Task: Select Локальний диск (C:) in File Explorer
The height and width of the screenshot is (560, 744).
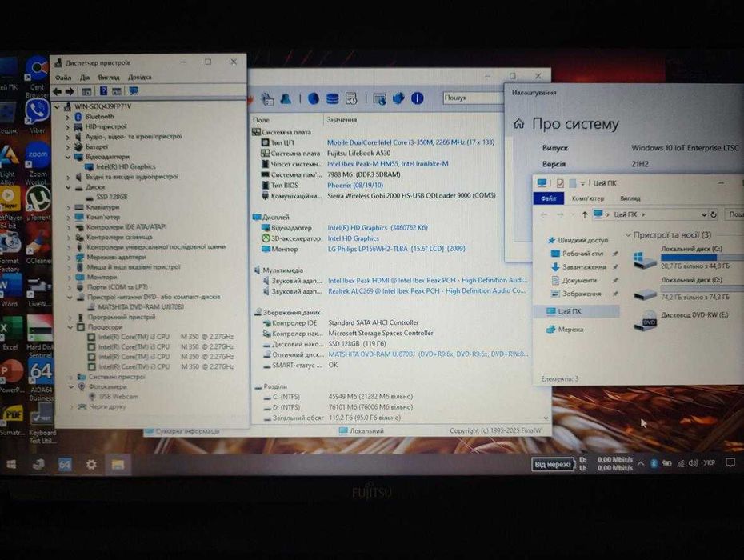Action: tap(687, 258)
